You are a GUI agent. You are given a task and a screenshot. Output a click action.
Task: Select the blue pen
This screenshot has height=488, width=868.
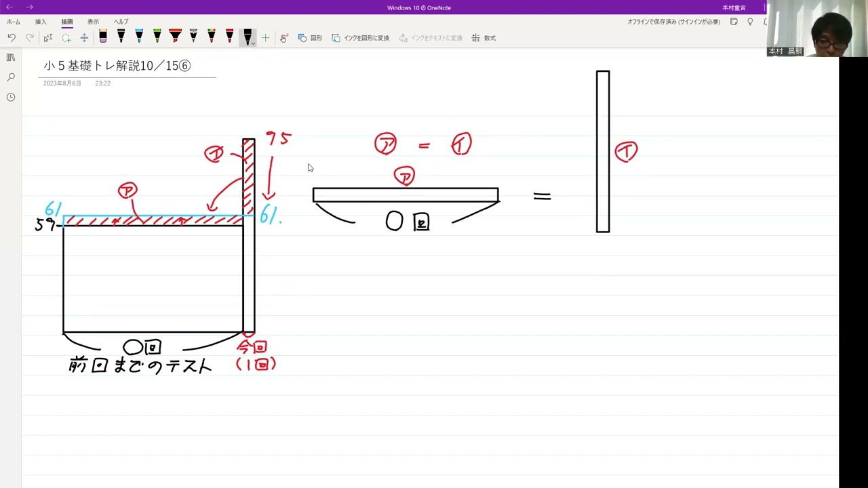point(139,37)
